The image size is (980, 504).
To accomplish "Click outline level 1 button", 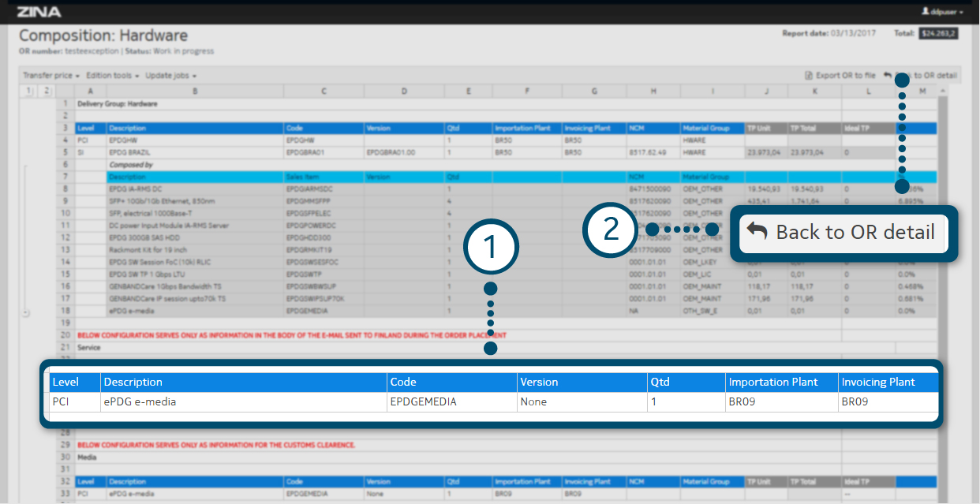I will pyautogui.click(x=29, y=91).
